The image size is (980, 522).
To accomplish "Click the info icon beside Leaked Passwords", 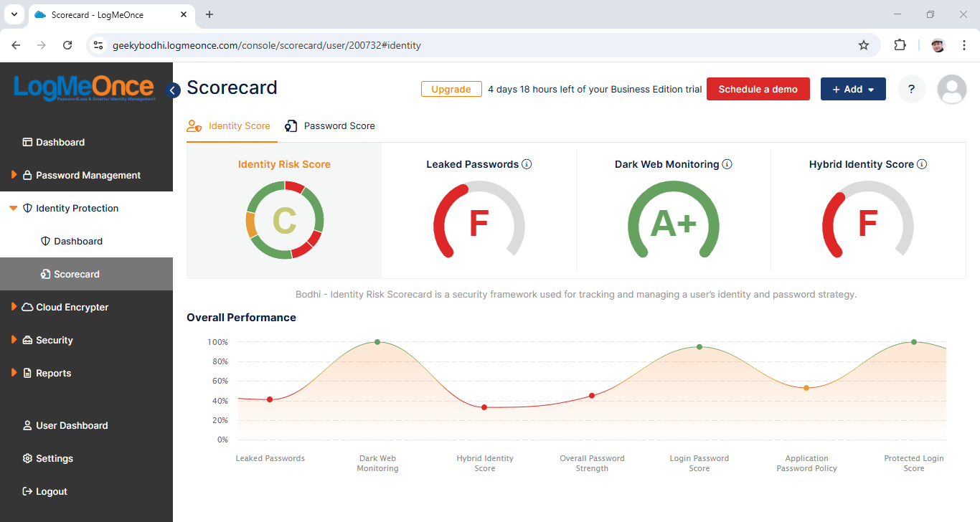I will click(x=527, y=164).
